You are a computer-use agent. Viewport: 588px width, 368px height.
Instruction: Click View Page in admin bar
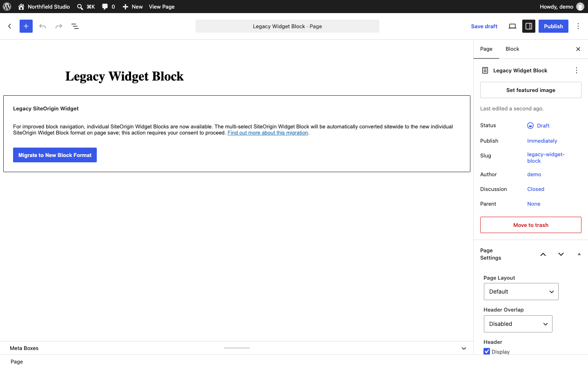tap(162, 7)
